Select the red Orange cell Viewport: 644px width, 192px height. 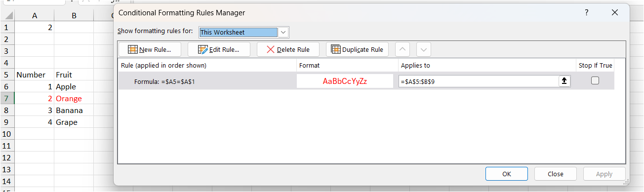[74, 99]
